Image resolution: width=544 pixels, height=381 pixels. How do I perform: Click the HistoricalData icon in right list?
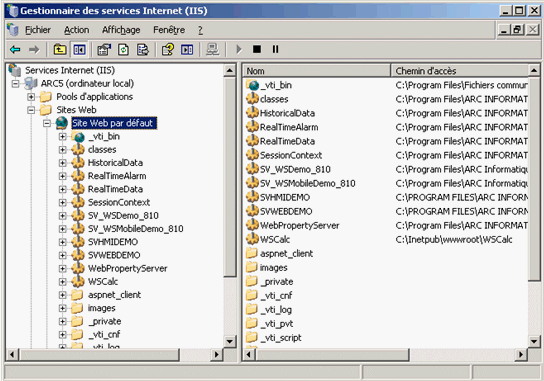click(x=252, y=113)
